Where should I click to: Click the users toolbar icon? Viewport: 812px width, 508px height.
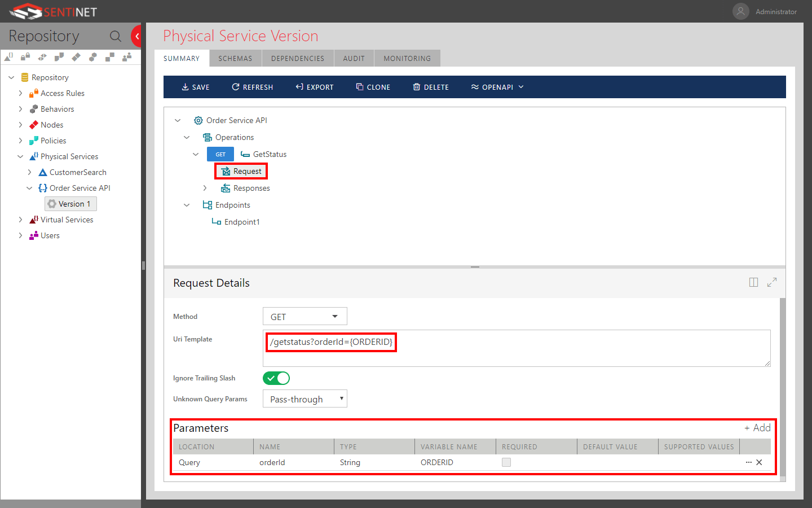click(x=127, y=56)
